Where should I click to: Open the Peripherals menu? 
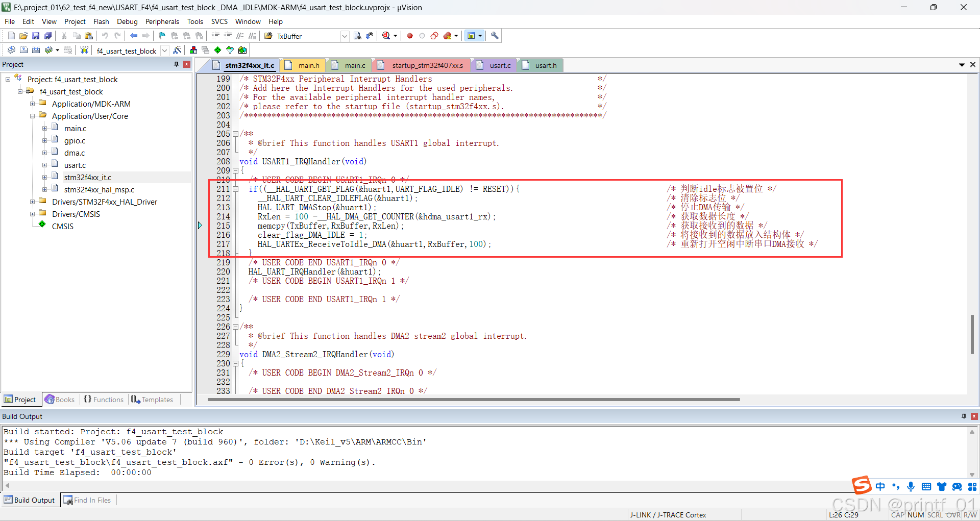[162, 21]
